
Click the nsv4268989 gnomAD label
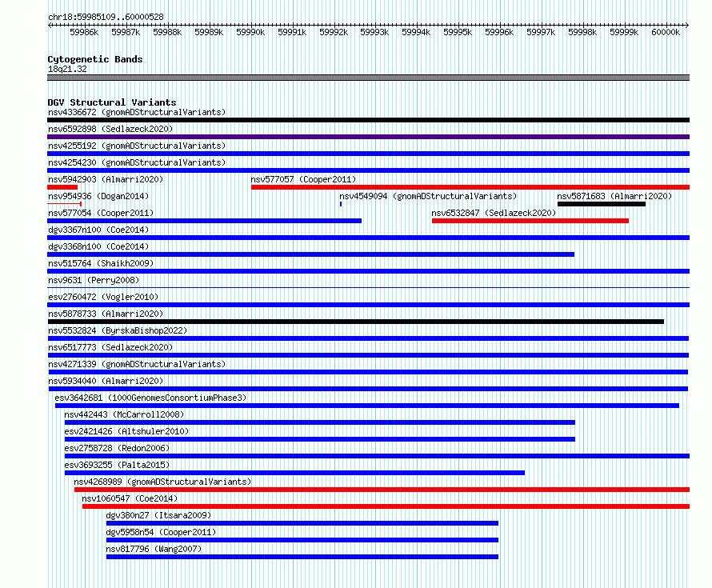[162, 482]
